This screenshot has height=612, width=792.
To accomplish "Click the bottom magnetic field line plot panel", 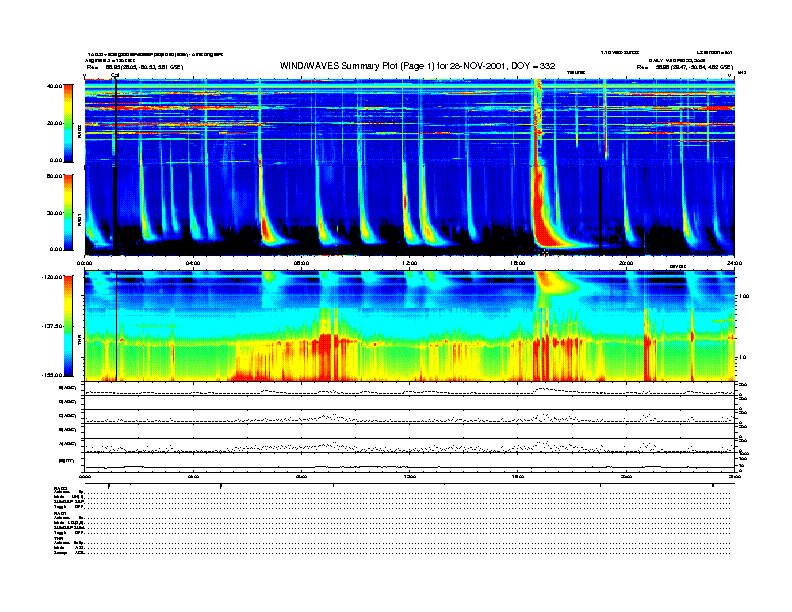I will (x=409, y=463).
